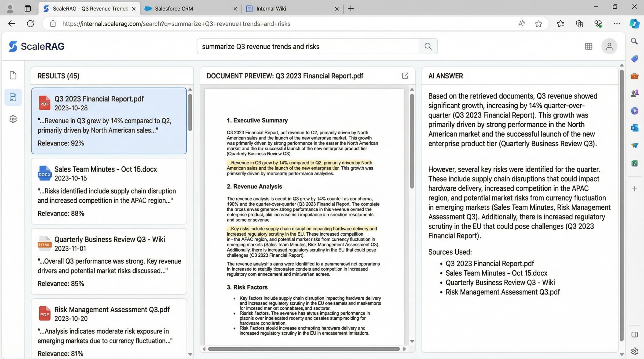Open the favorites list icon
Image resolution: width=644 pixels, height=359 pixels.
[560, 24]
